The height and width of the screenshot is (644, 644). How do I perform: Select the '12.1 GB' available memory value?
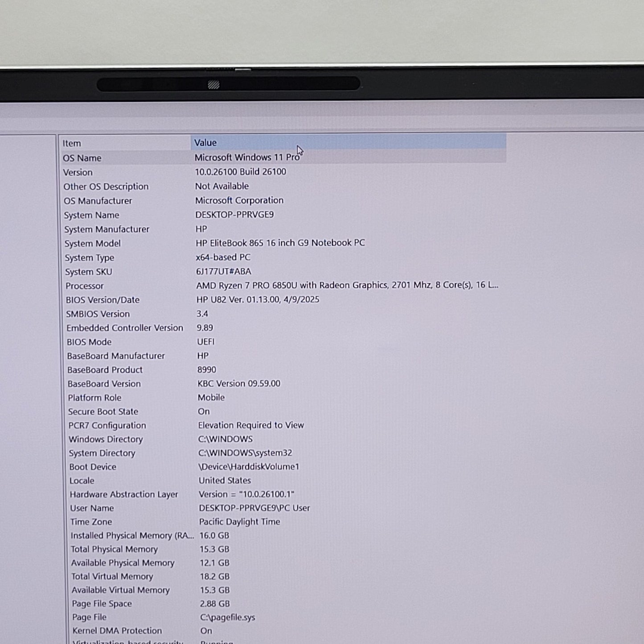pos(215,563)
